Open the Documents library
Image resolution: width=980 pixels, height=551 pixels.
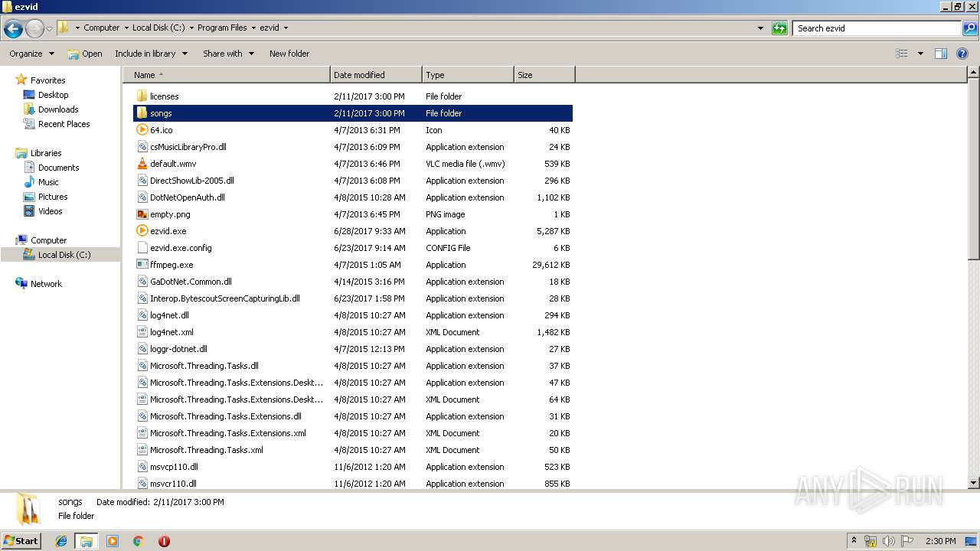58,168
